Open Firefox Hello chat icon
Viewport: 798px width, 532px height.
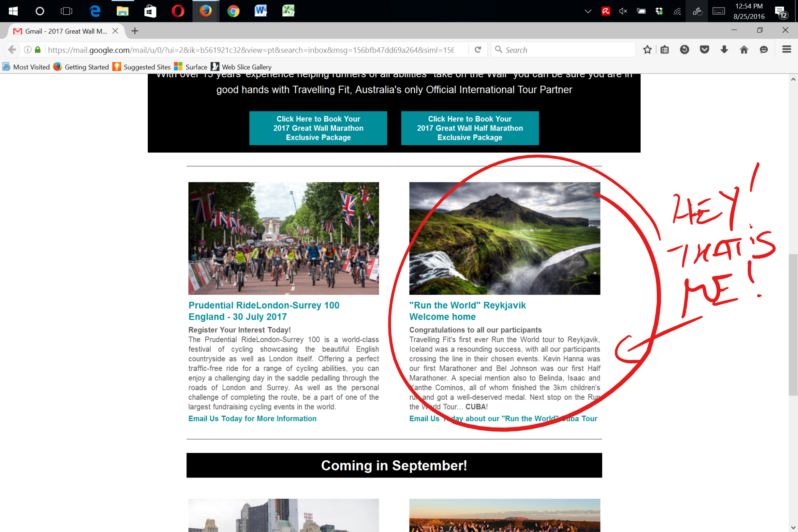tap(764, 50)
